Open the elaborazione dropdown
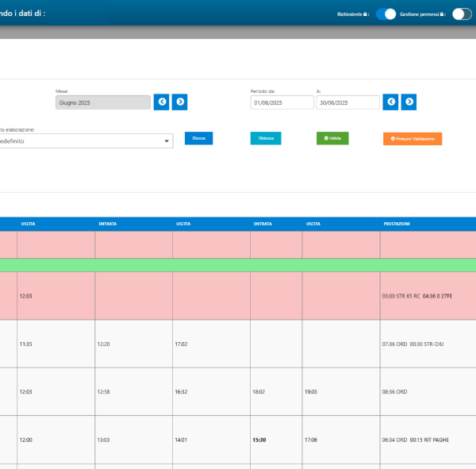The height and width of the screenshot is (469, 476). [x=86, y=141]
